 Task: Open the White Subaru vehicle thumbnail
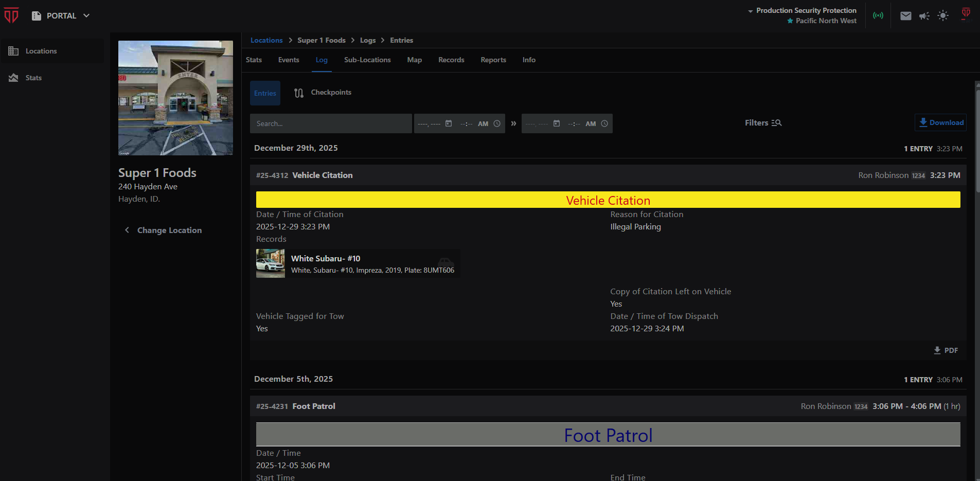(x=271, y=263)
